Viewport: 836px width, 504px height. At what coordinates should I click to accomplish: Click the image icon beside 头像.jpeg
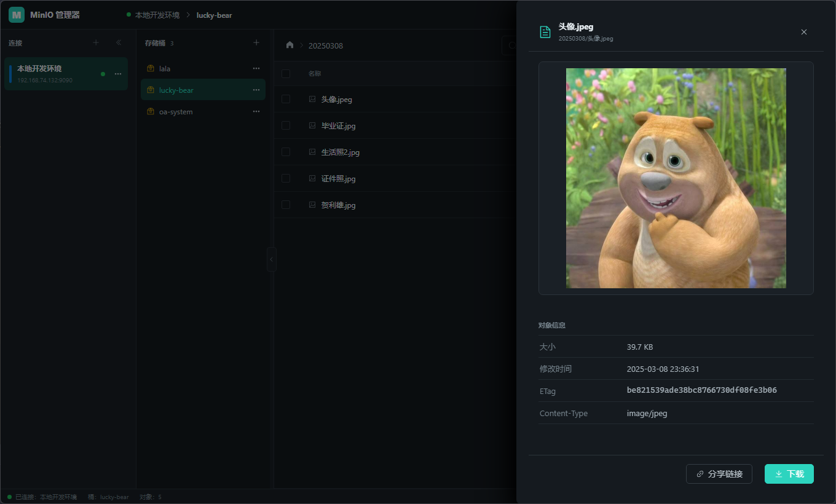312,99
